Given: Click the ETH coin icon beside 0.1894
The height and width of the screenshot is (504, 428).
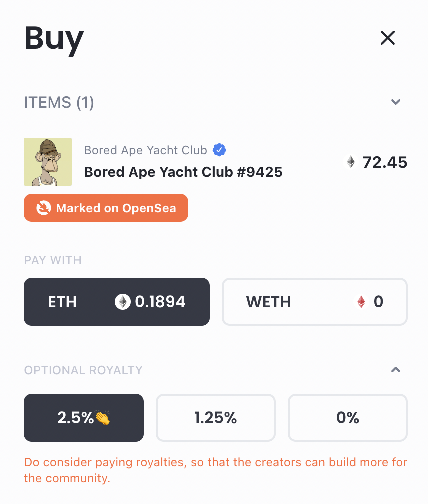Looking at the screenshot, I should click(123, 302).
